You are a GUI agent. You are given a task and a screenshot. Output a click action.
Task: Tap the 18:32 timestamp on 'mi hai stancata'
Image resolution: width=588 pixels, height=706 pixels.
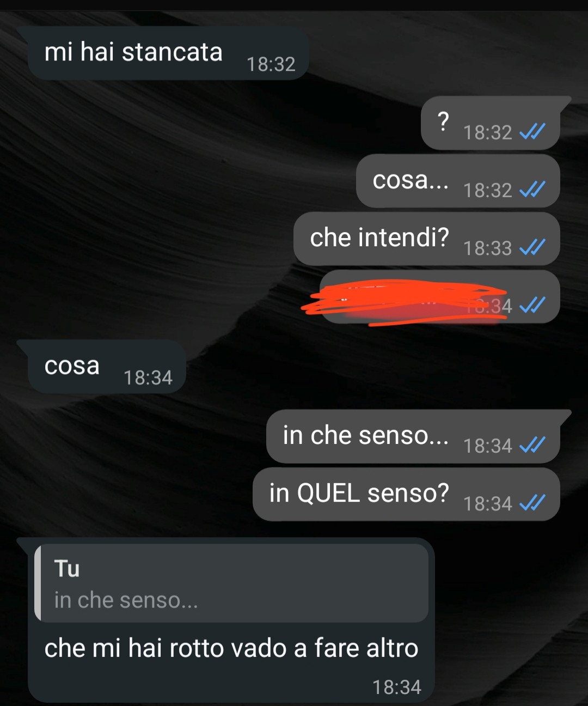(271, 64)
